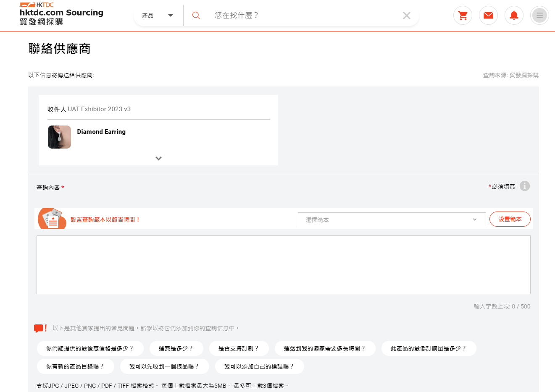Click the 聯絡供應商 page heading
This screenshot has height=392, width=555.
coord(60,49)
